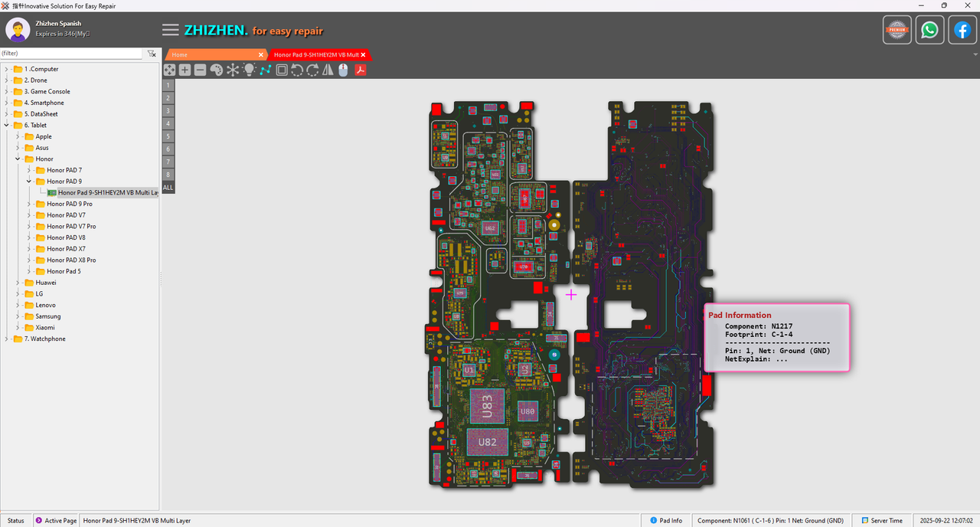Click the mouse scroll settings icon
Image resolution: width=980 pixels, height=527 pixels.
pos(343,70)
